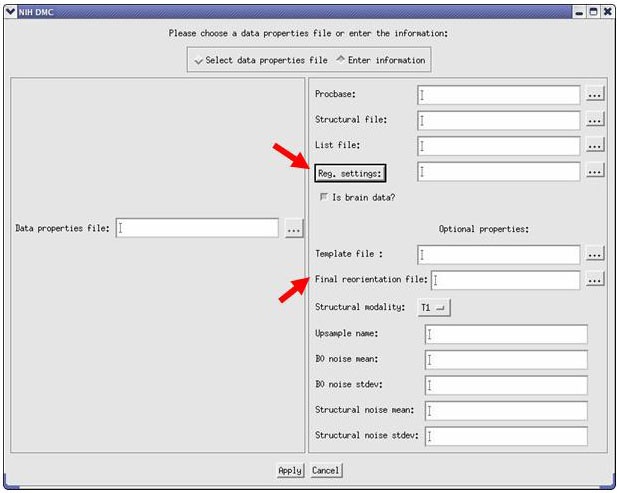Focus the Structural noise mean input field
The height and width of the screenshot is (493, 617).
[x=506, y=411]
